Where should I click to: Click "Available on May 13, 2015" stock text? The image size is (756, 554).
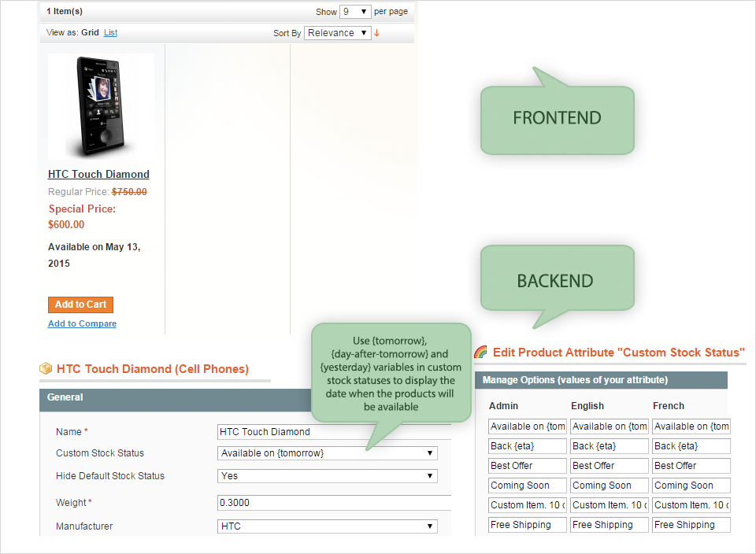94,255
